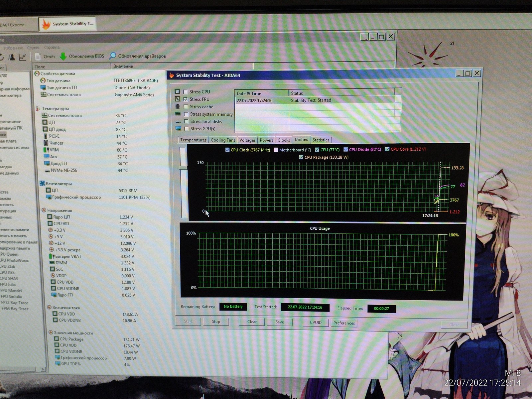The height and width of the screenshot is (399, 532).
Task: Enable the Stress CPU checkbox
Action: click(185, 92)
